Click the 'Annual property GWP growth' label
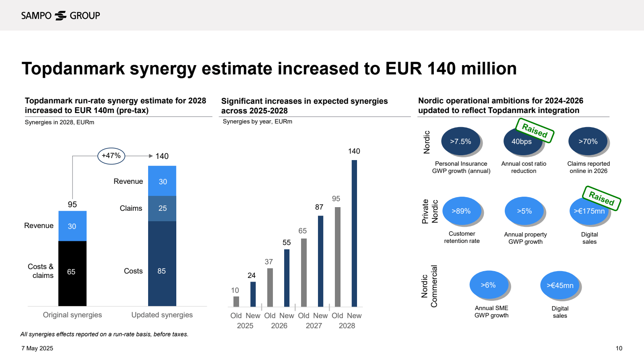Viewport: 644px width, 362px height. point(525,238)
